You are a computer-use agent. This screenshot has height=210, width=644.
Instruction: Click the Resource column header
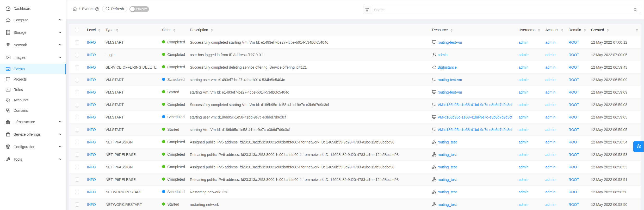click(440, 30)
